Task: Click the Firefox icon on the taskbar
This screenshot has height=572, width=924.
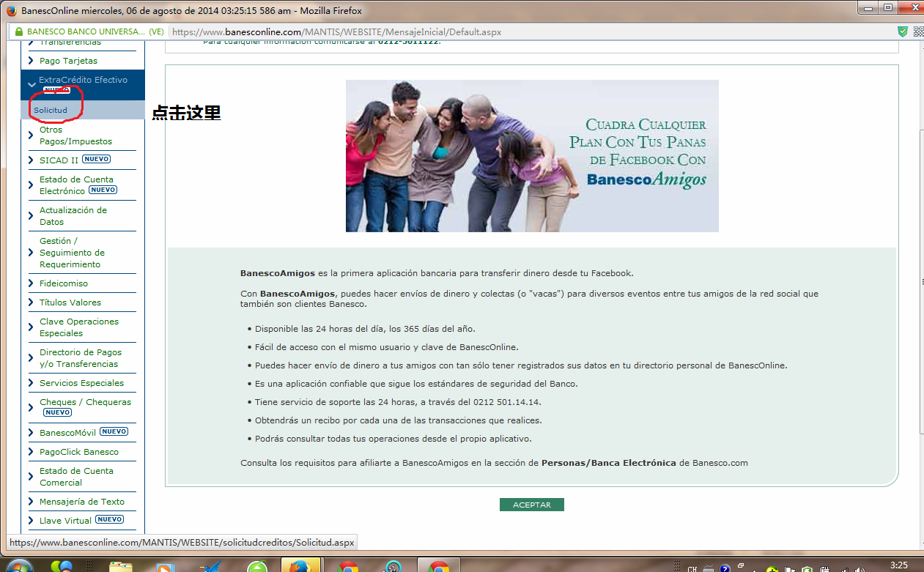Action: pyautogui.click(x=300, y=566)
